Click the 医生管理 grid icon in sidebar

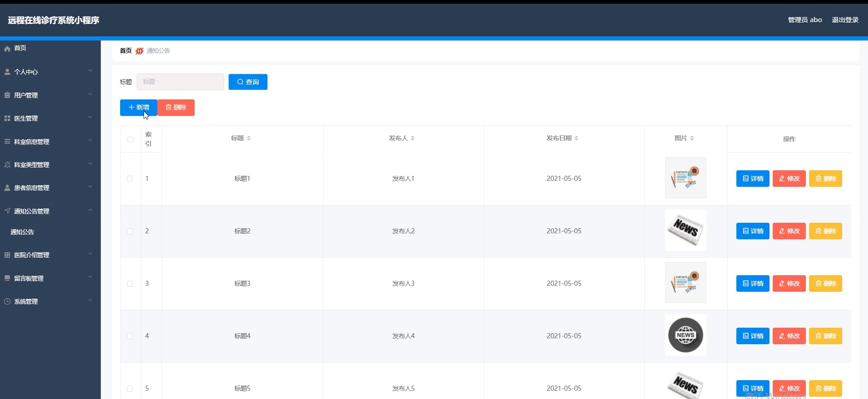click(7, 118)
